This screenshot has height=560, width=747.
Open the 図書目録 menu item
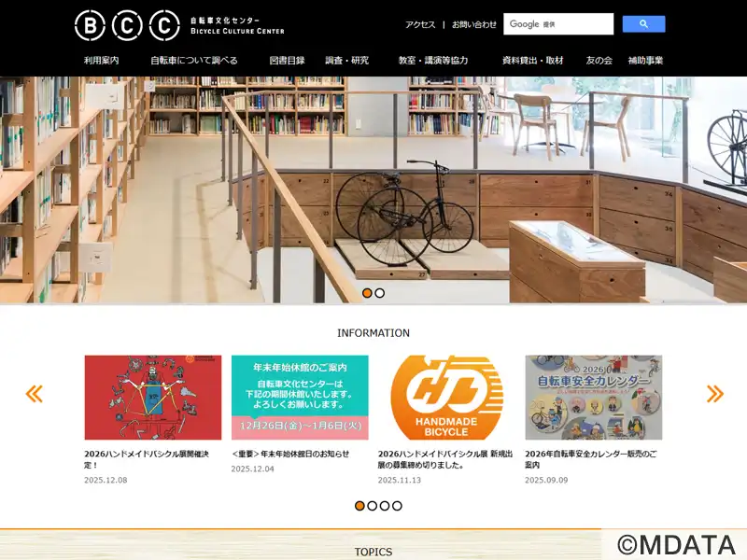point(287,61)
